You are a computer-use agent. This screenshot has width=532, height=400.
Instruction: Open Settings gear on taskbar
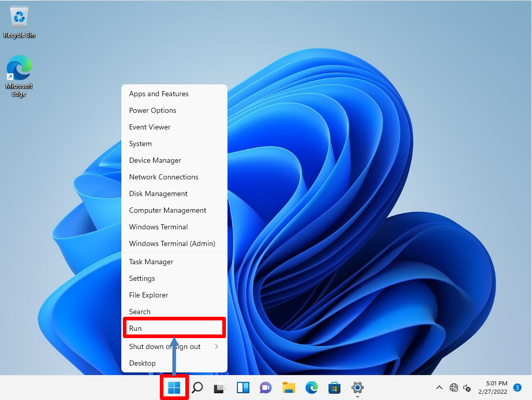pos(357,388)
